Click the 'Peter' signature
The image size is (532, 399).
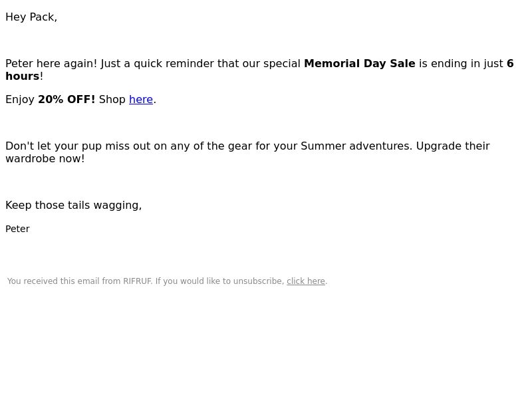(x=18, y=229)
